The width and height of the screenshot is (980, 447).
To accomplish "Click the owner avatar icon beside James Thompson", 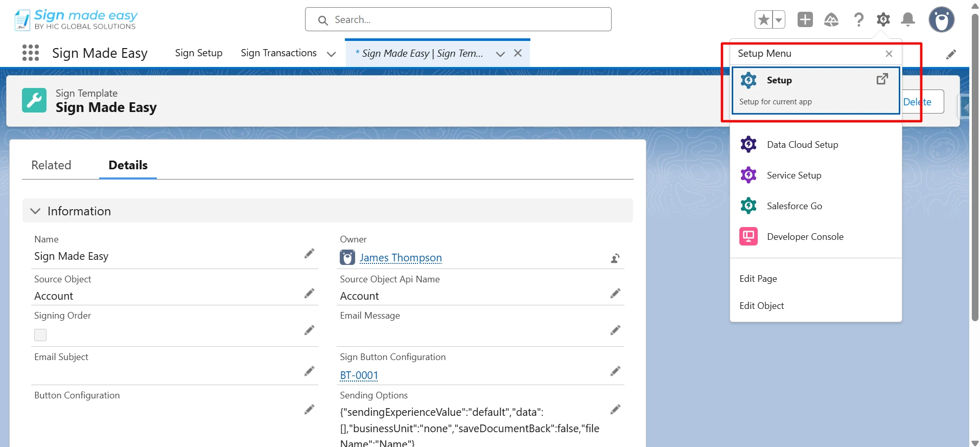I will click(x=347, y=257).
